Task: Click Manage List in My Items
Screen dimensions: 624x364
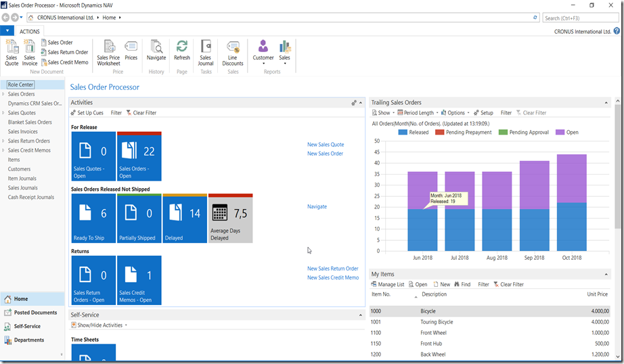Action: pos(388,284)
